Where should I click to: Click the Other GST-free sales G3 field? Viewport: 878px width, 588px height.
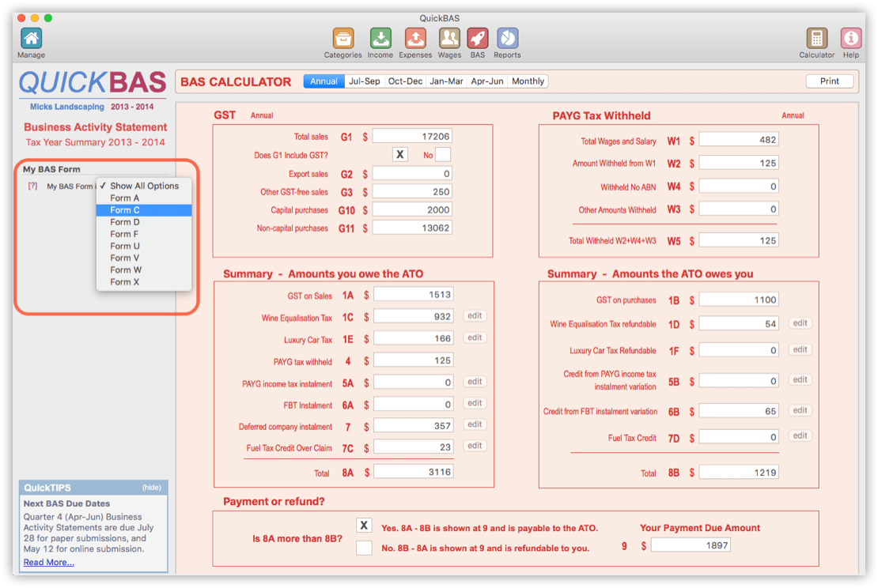click(413, 191)
